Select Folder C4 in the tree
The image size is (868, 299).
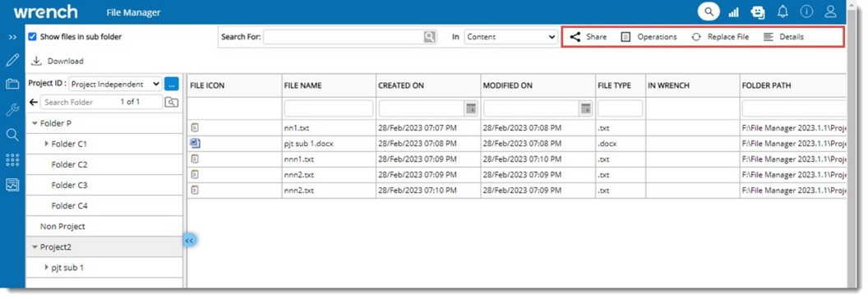(69, 206)
